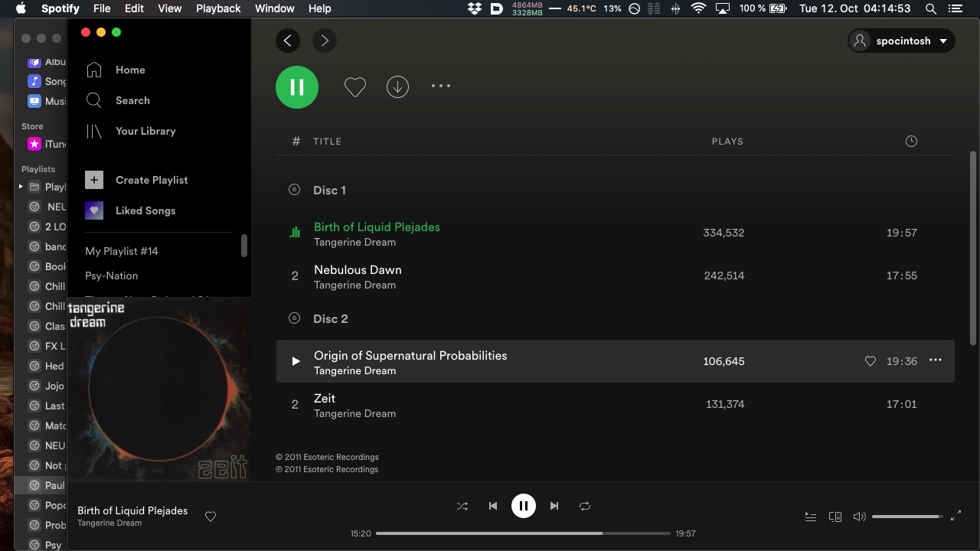Open the Tangerine Dream link under Nebulous Dawn
This screenshot has height=551, width=980.
pyautogui.click(x=354, y=285)
